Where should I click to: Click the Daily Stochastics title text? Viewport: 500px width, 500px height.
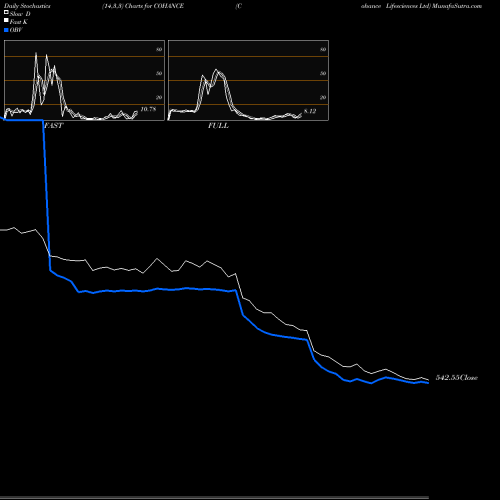coord(27,6)
